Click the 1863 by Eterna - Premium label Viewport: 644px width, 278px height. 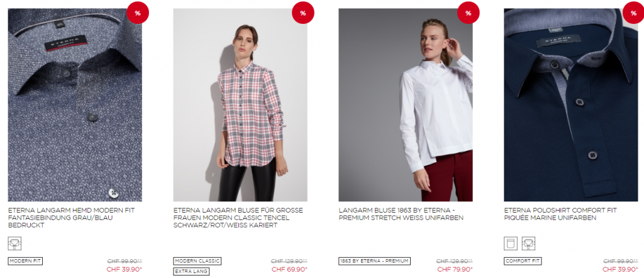coord(375,261)
